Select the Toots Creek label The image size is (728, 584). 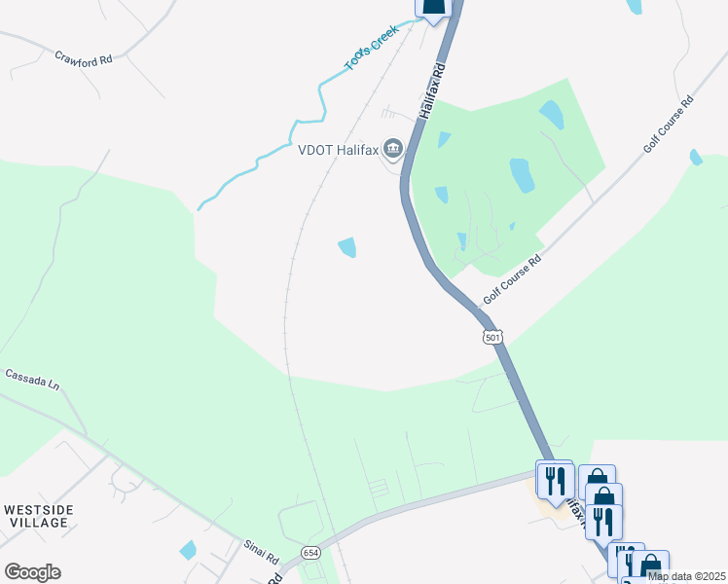click(x=372, y=48)
